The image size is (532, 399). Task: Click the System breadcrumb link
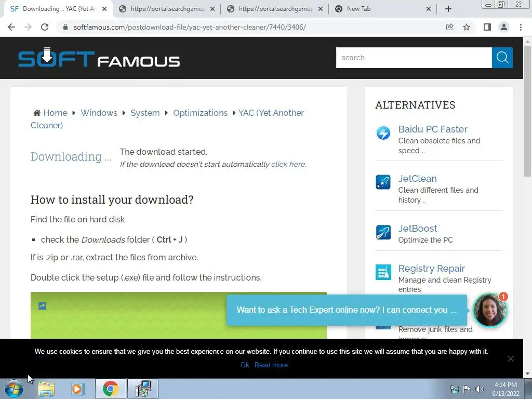[145, 113]
